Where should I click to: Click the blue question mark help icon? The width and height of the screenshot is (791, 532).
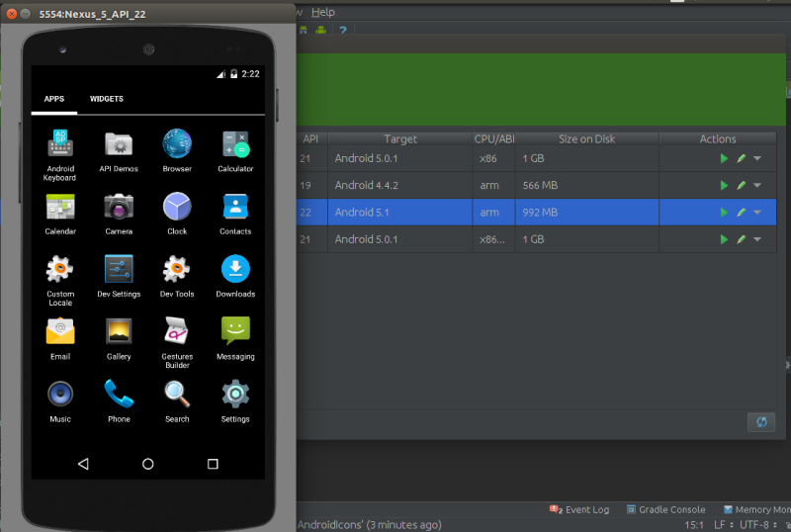point(343,30)
